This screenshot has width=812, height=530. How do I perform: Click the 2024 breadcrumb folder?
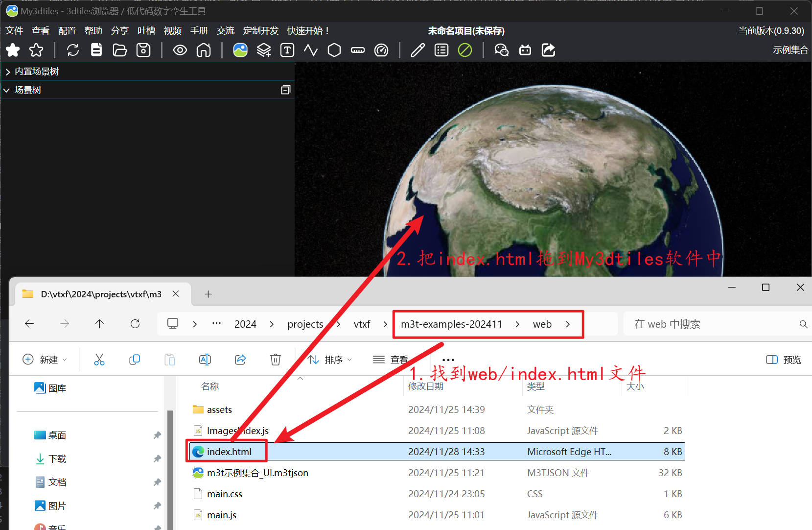click(245, 324)
